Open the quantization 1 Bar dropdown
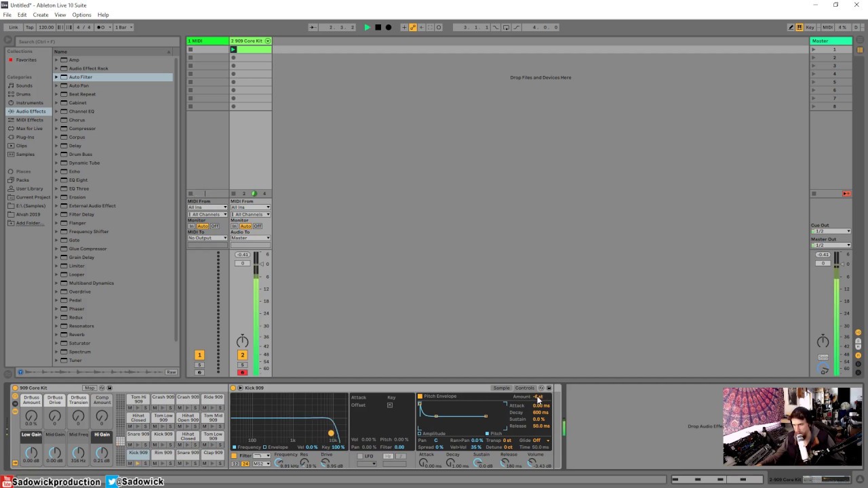This screenshot has width=868, height=488. [123, 27]
